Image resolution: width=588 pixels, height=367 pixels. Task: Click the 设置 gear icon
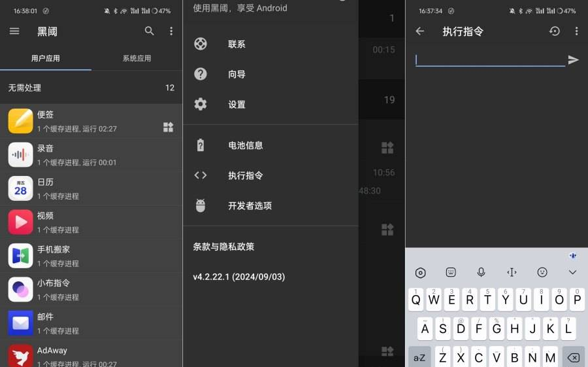coord(201,104)
